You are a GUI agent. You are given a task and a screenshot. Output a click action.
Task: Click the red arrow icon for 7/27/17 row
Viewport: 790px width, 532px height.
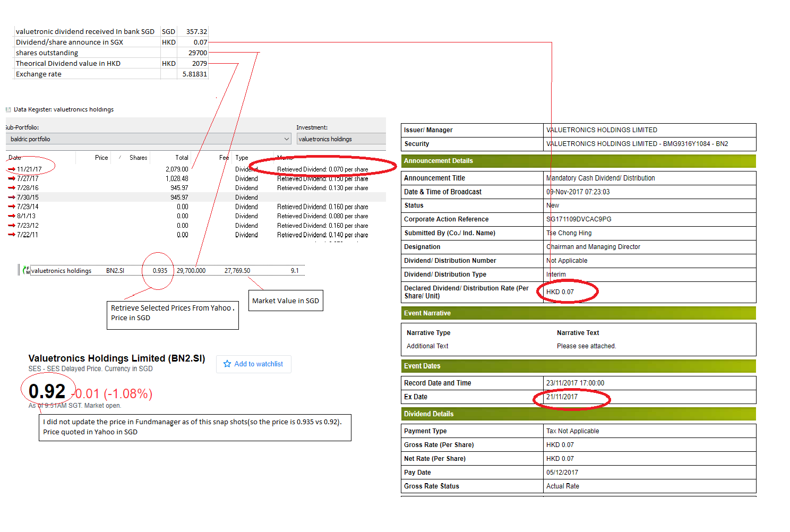12,178
